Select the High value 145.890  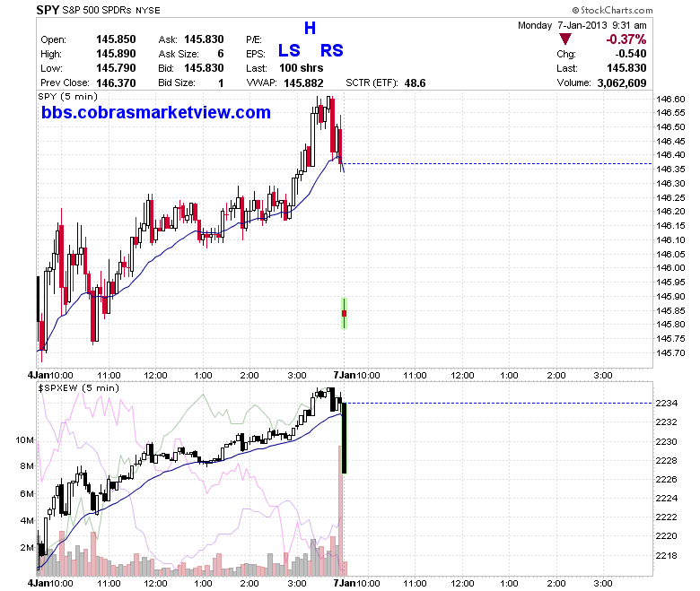(116, 54)
